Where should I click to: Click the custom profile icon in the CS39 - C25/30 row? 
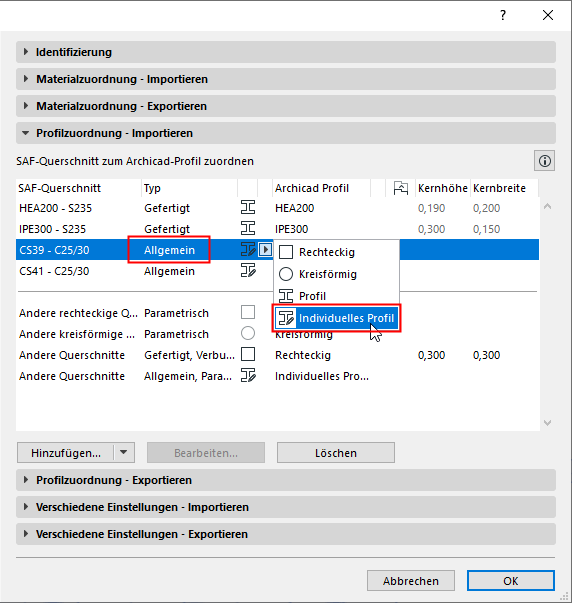[248, 249]
